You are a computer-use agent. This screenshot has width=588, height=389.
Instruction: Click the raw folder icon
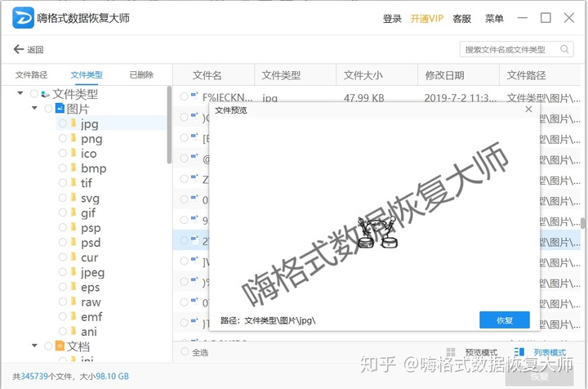[x=73, y=302]
